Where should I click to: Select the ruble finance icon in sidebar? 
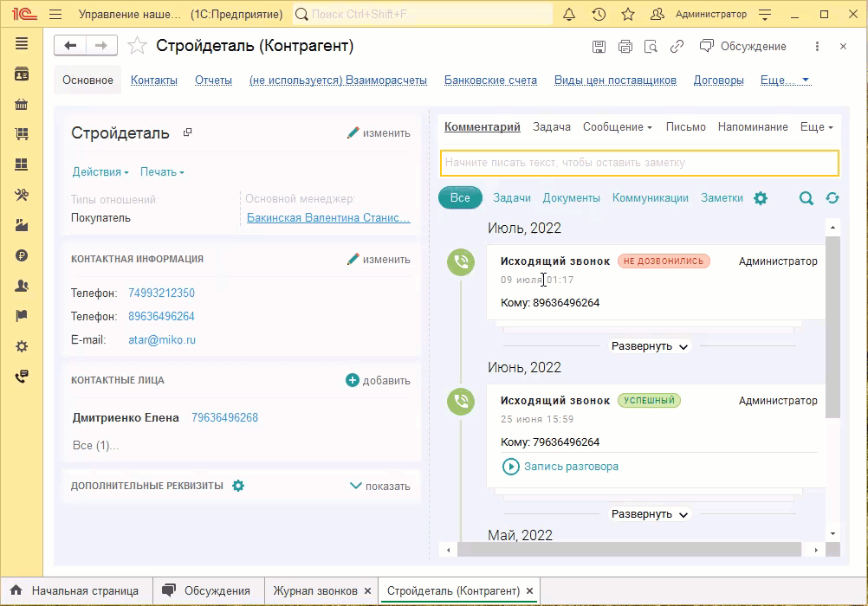21,255
